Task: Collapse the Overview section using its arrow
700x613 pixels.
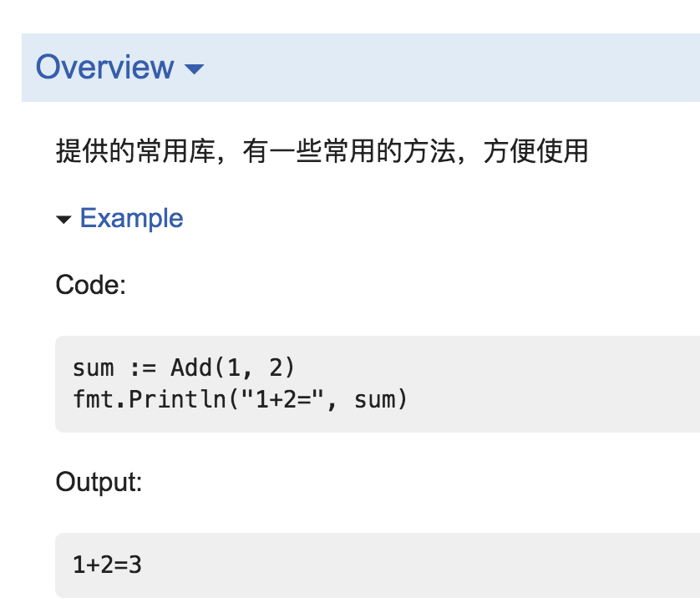Action: [194, 68]
